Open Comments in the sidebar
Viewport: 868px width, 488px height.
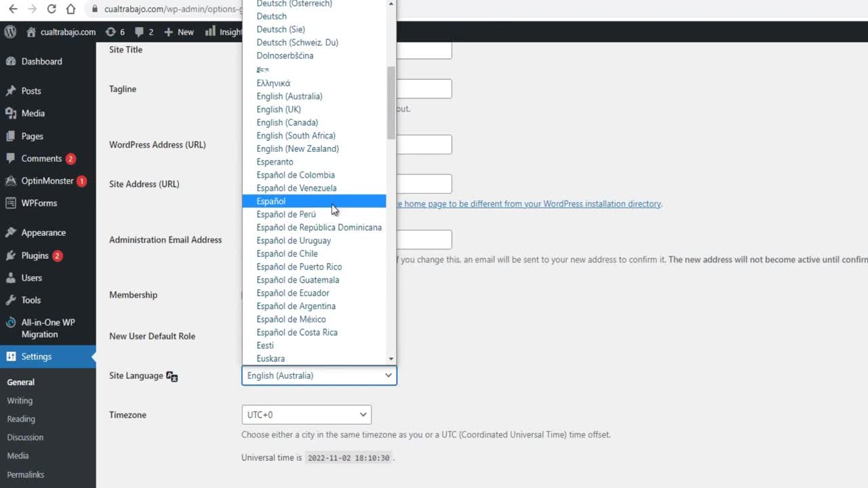pos(41,159)
